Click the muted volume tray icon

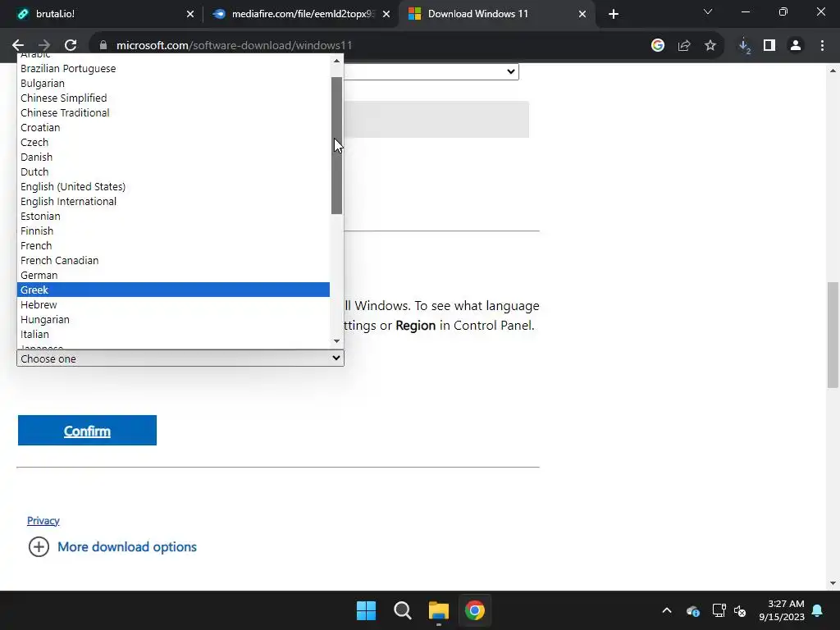pos(741,610)
